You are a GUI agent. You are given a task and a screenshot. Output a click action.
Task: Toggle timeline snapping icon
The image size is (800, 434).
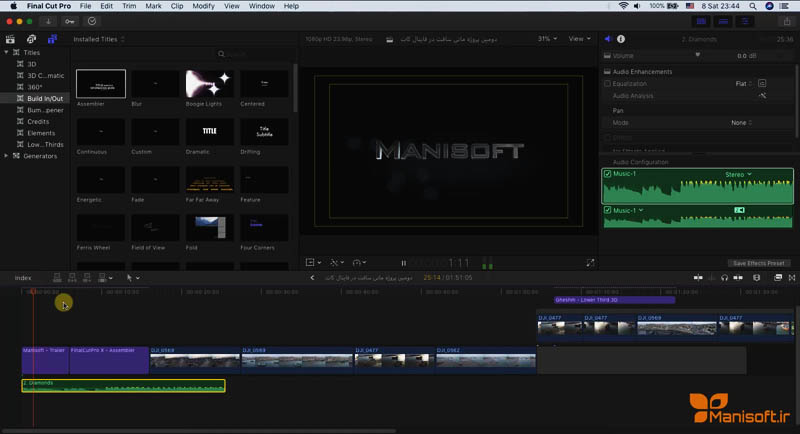pyautogui.click(x=738, y=278)
